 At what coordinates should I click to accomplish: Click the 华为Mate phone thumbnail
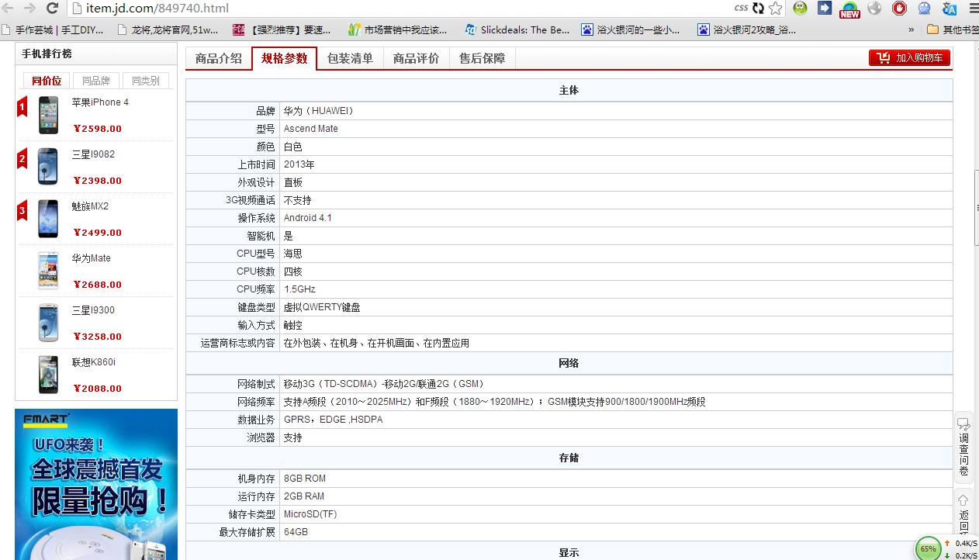48,271
